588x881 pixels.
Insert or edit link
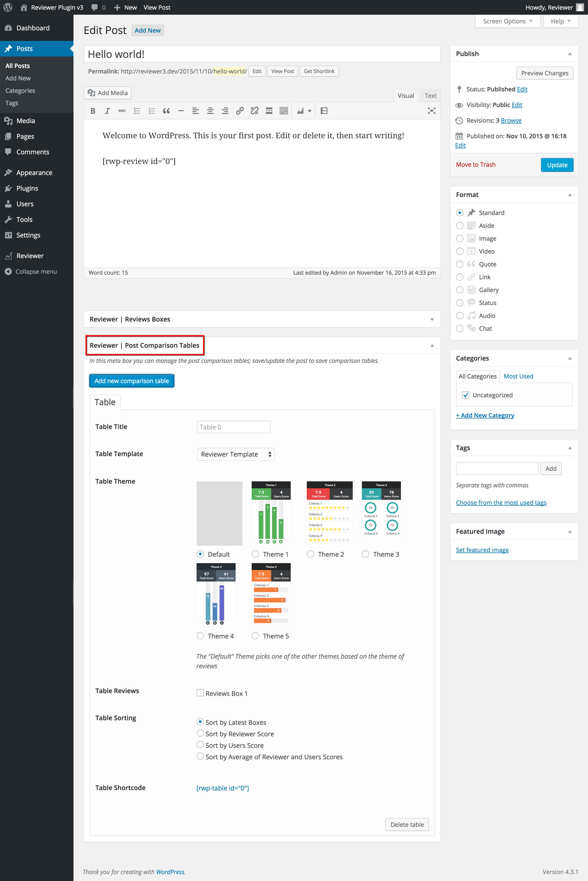point(240,111)
